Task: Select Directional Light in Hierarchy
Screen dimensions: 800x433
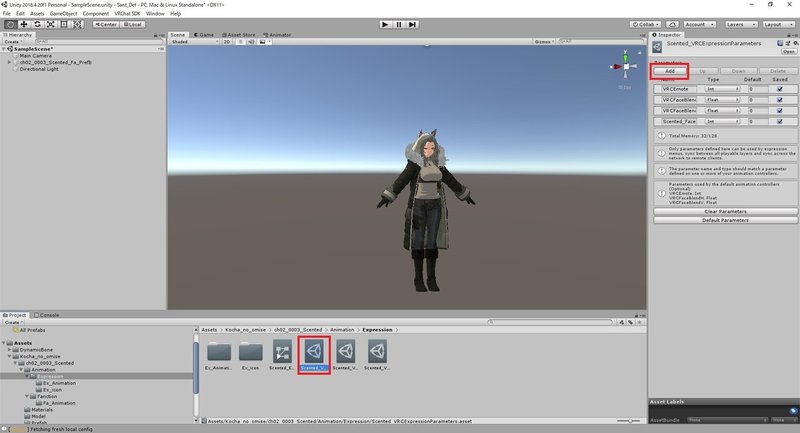Action: point(39,69)
